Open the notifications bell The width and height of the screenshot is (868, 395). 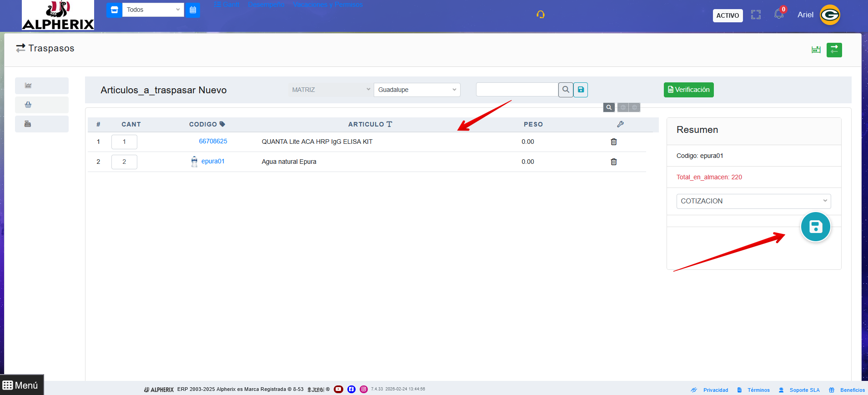[778, 15]
